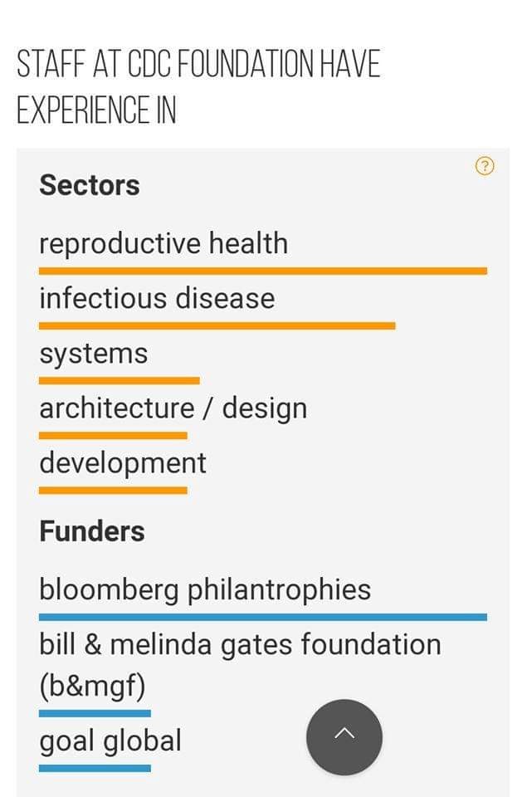Click the orange question mark help icon
532x797 pixels.
(485, 166)
